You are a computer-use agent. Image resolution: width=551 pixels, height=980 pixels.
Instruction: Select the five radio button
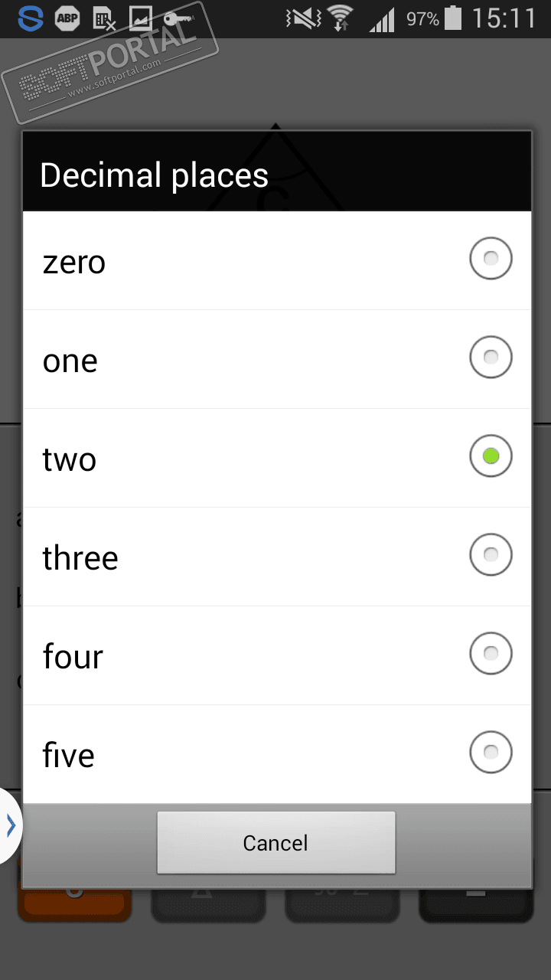coord(491,753)
